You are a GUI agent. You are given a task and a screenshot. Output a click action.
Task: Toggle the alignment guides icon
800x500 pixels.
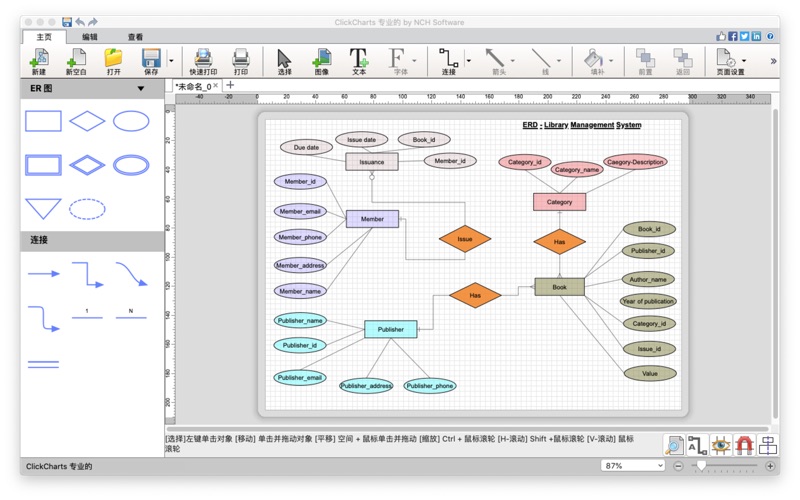(x=768, y=445)
